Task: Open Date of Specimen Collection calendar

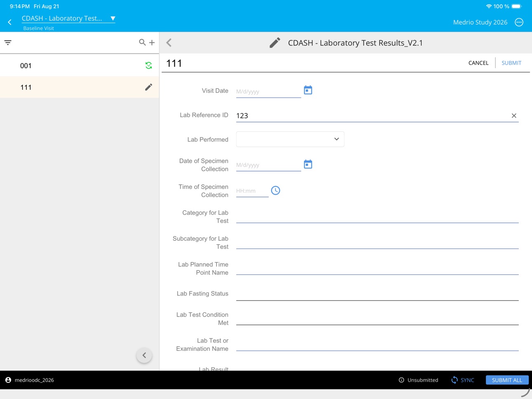Action: click(x=308, y=164)
